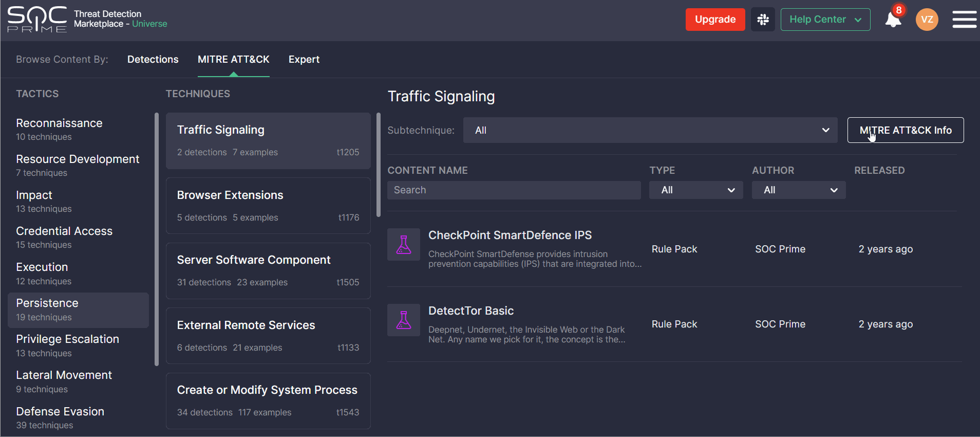980x437 pixels.
Task: Select the Browser Extensions technique card
Action: coord(268,206)
